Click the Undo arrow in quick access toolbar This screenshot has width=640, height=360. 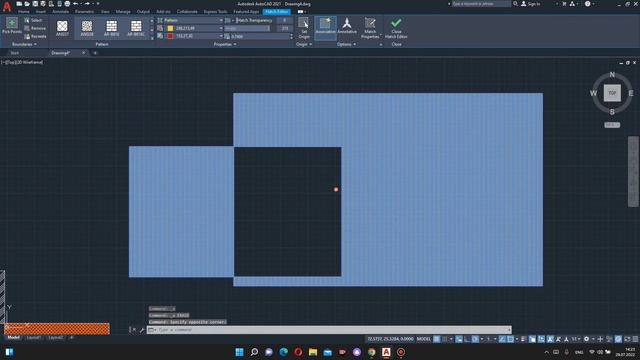click(75, 4)
